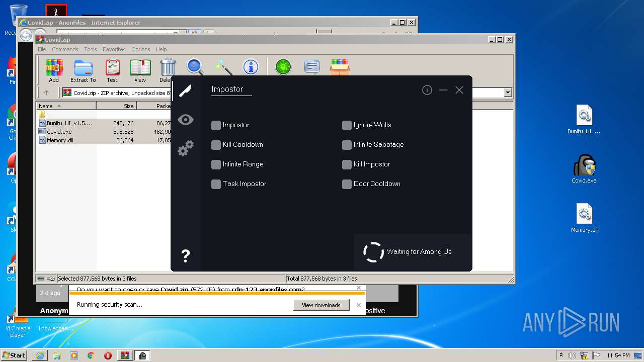Open Opera from the taskbar
The image size is (644, 362).
pyautogui.click(x=108, y=355)
